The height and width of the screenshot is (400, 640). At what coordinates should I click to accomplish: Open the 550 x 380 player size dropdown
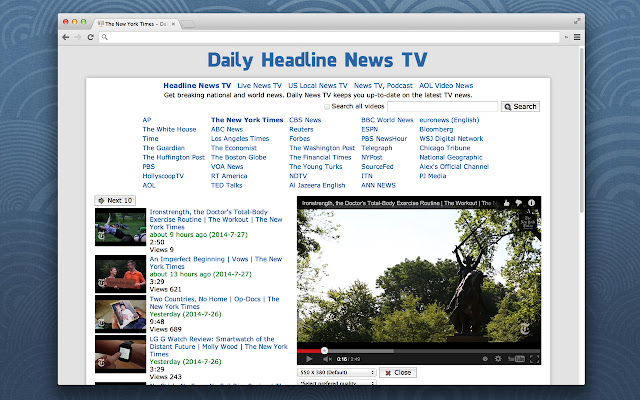(337, 372)
